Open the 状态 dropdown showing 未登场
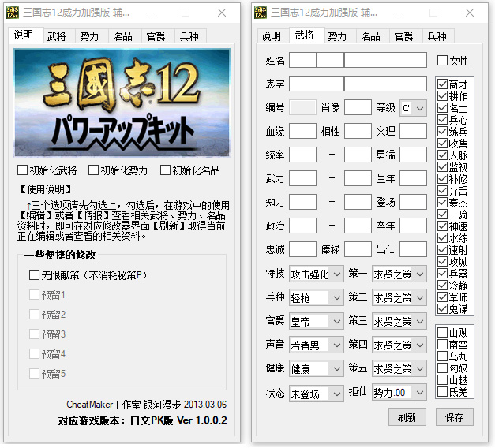This screenshot has width=495, height=448. pyautogui.click(x=317, y=394)
